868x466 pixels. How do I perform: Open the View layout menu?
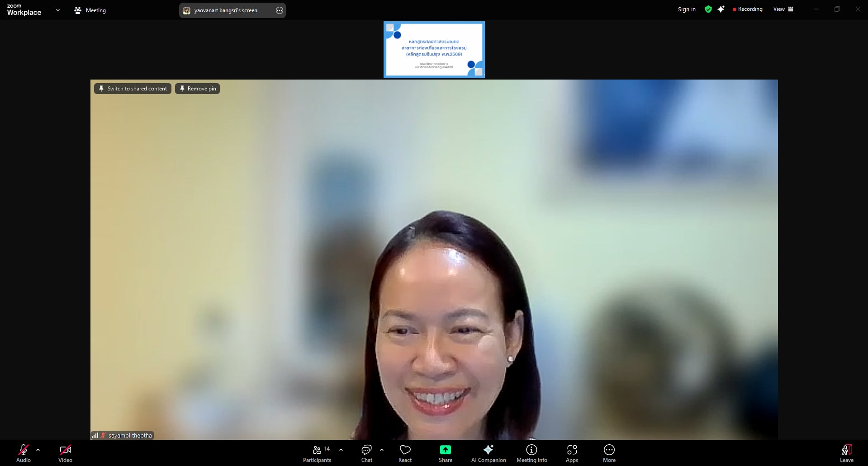pos(783,9)
